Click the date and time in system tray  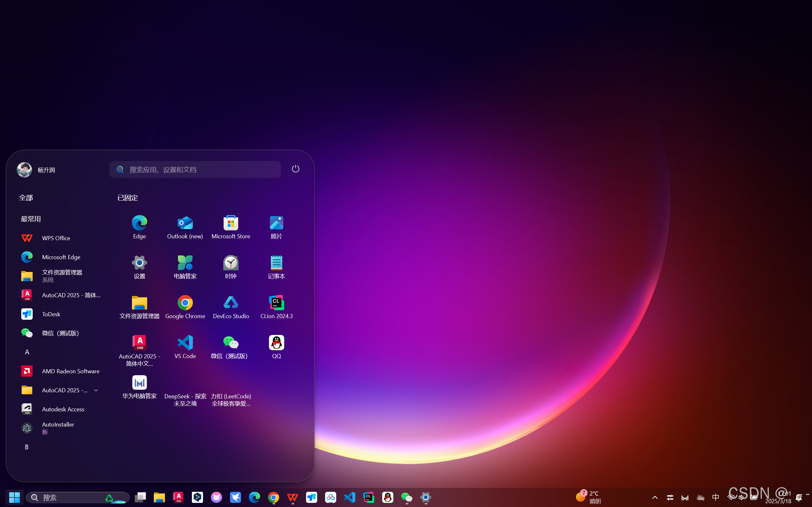[x=778, y=497]
